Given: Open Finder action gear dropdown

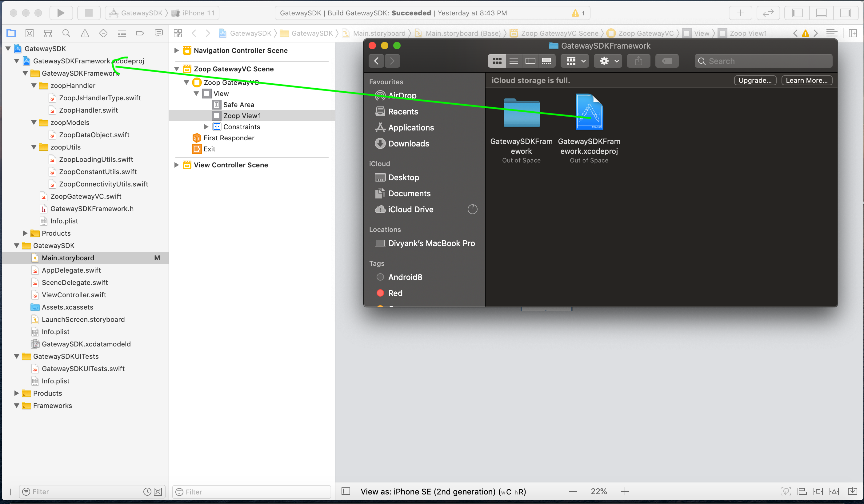Looking at the screenshot, I should [x=608, y=61].
